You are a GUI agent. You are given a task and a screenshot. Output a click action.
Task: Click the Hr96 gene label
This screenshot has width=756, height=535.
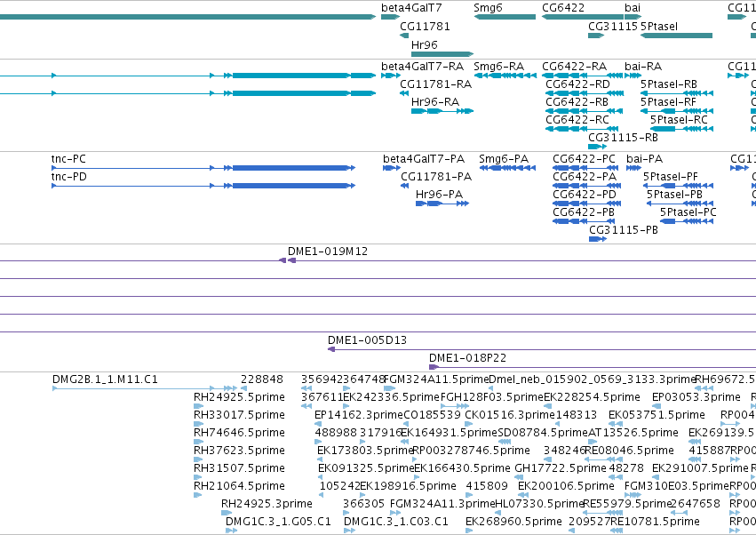click(x=425, y=44)
